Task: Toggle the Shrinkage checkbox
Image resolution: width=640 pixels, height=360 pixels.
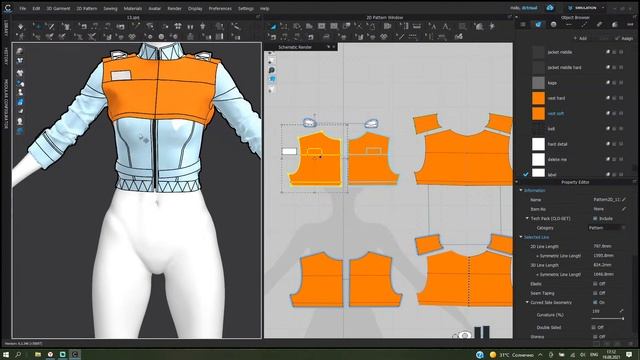Action: [595, 337]
